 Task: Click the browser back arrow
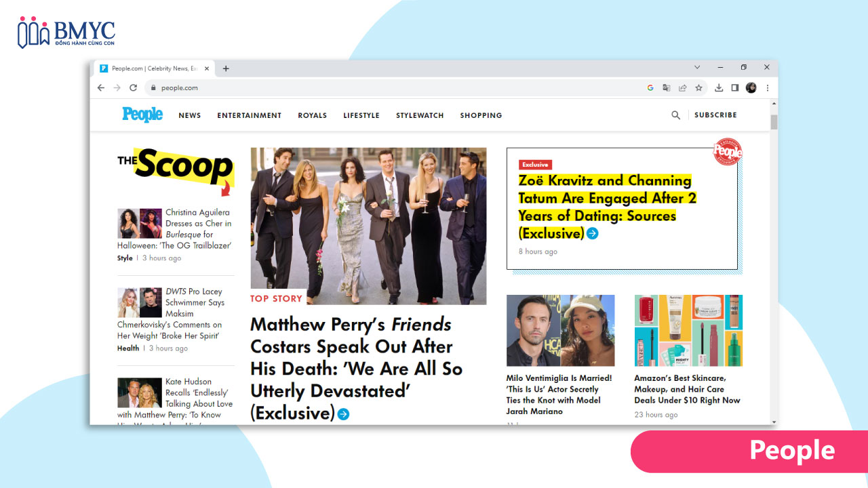[x=101, y=87]
